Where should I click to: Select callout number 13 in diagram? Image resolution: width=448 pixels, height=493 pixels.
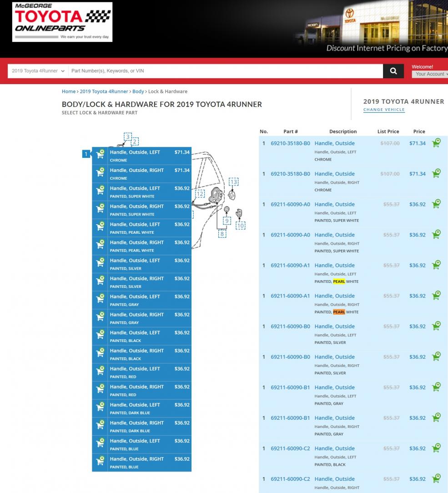click(234, 182)
